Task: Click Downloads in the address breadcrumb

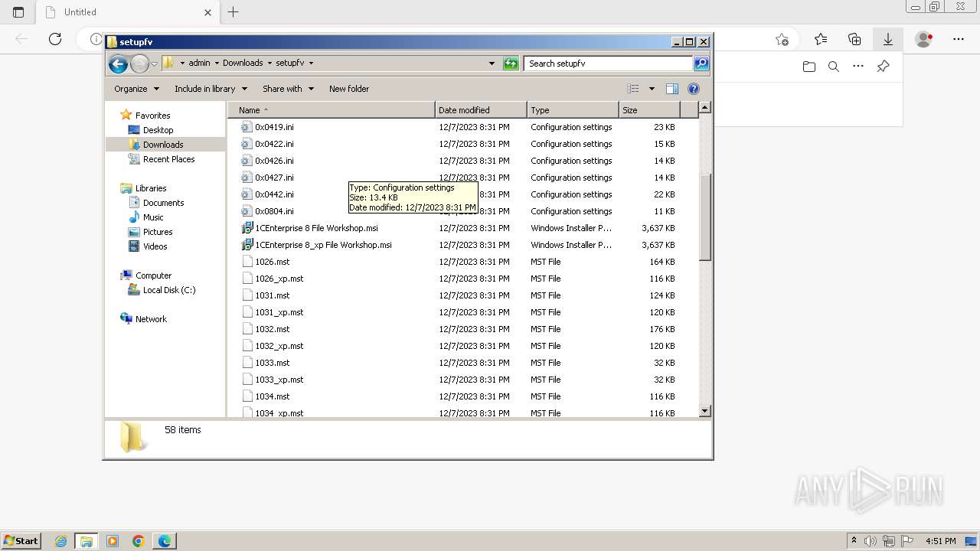Action: 243,64
